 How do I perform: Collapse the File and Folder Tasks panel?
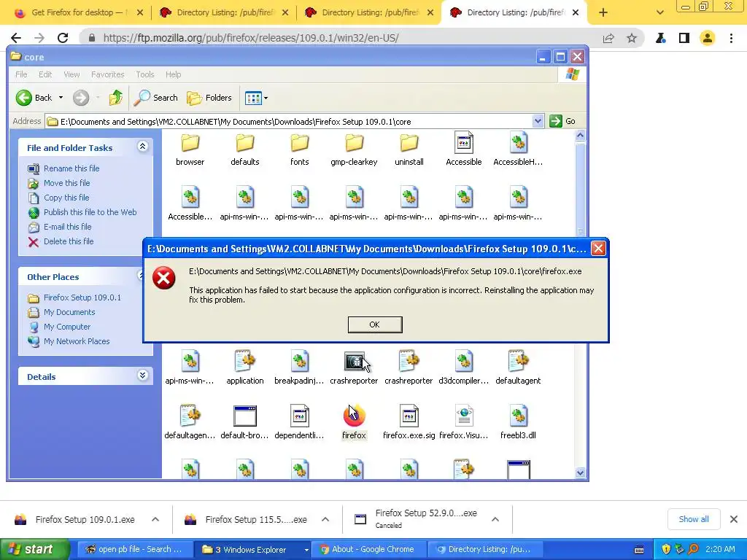click(142, 147)
